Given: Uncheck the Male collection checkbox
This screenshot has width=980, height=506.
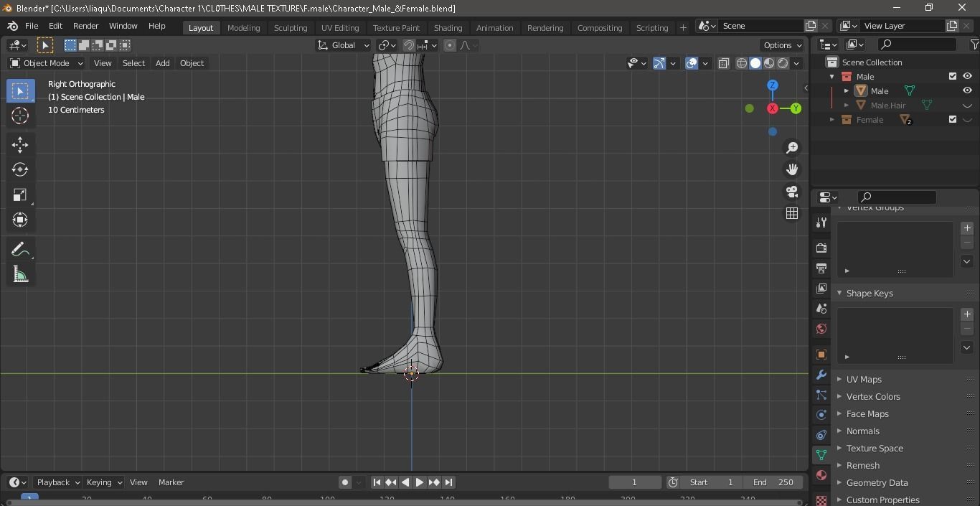Looking at the screenshot, I should [x=953, y=76].
